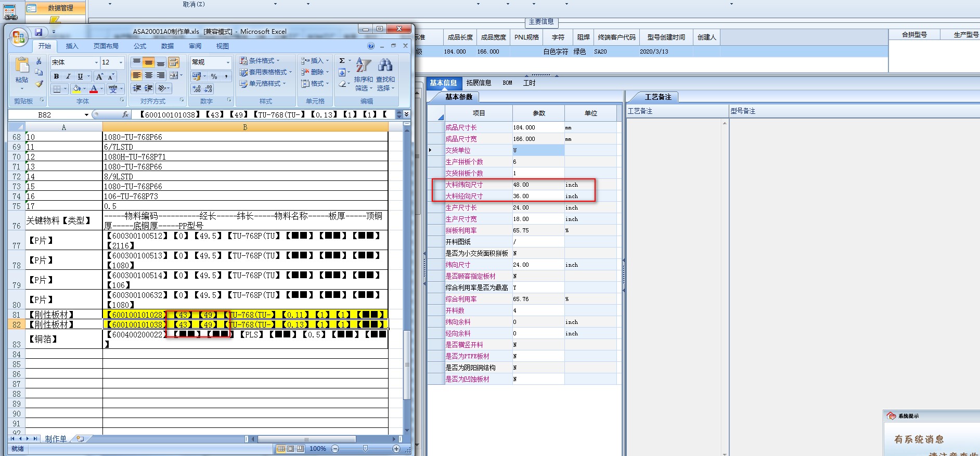Apply accounting number format icon
Screen dimensions: 980x456
point(197,76)
